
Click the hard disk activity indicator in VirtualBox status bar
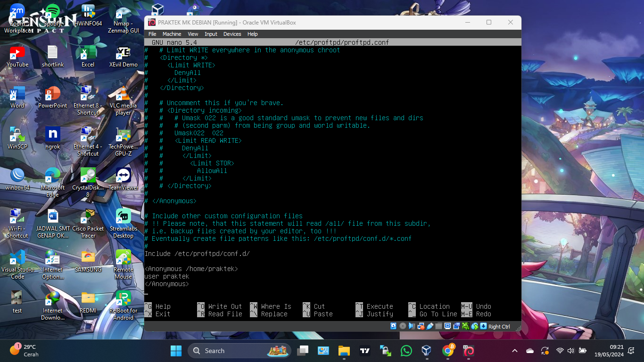coord(394,326)
